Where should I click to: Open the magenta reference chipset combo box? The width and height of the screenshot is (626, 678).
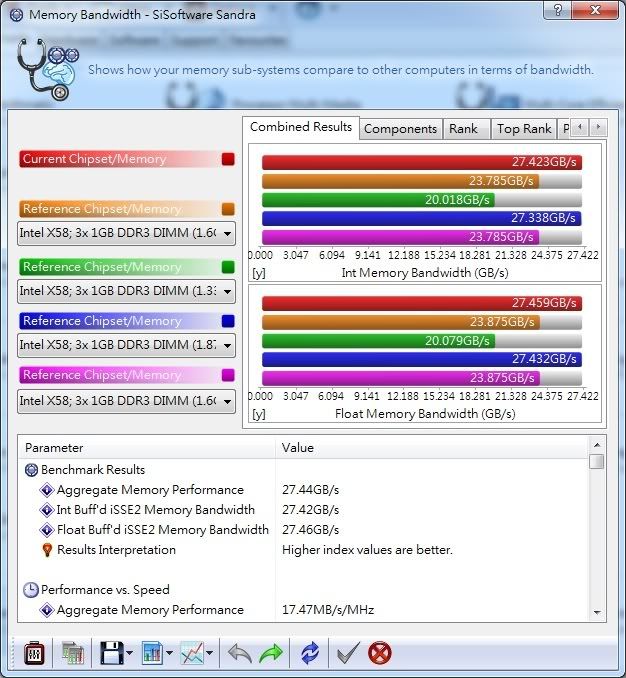point(126,401)
